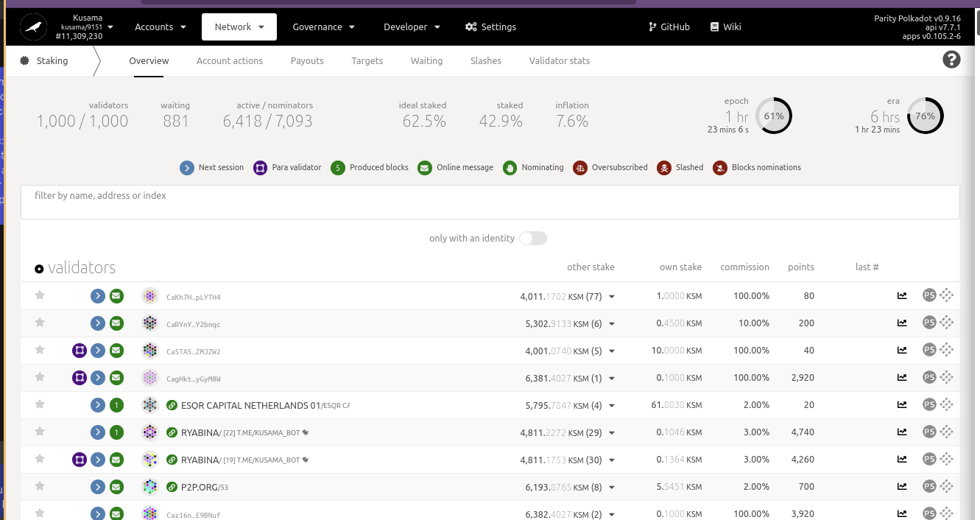980x520 pixels.
Task: Favorite the P2P.ORG/53 validator star
Action: (x=40, y=486)
